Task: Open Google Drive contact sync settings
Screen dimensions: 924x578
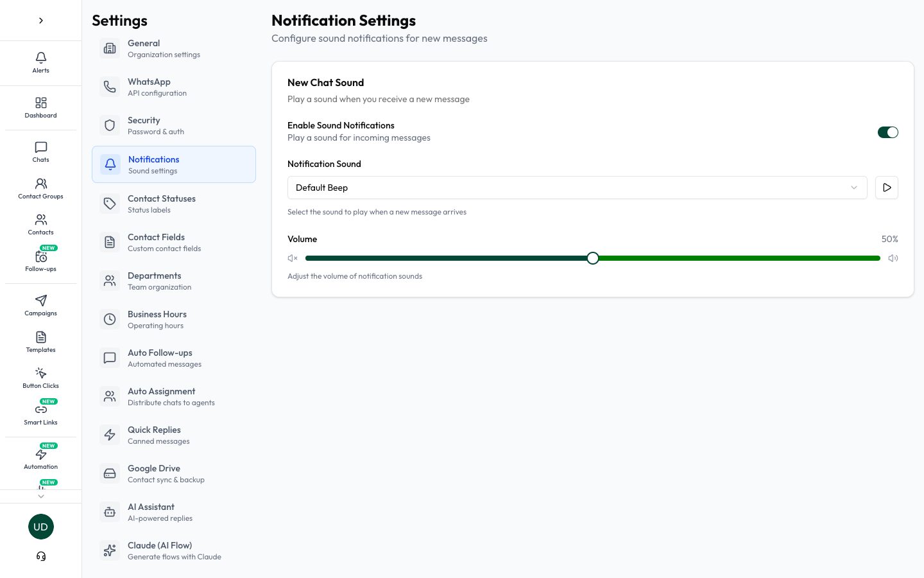Action: (174, 473)
